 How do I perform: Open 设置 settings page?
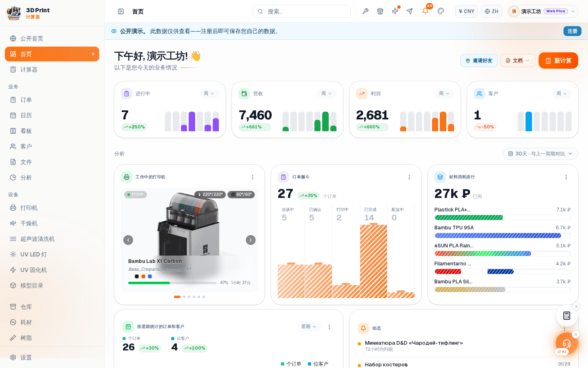(x=52, y=357)
